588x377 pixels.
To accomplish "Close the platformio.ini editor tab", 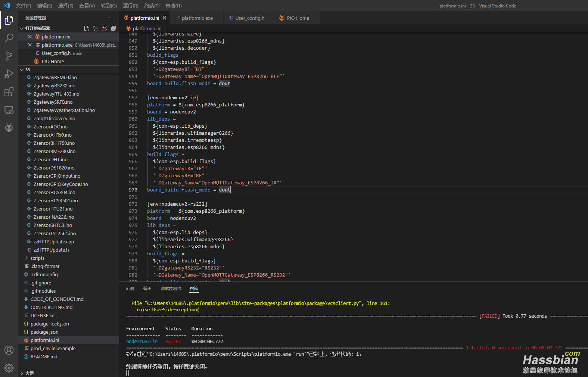I will click(164, 18).
